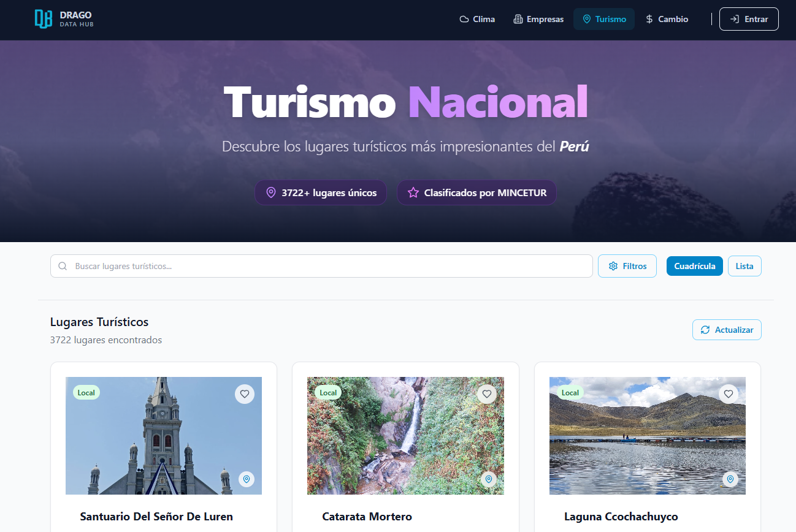
Task: Click Local tag on Santuario Del Señor De Luren
Action: coord(86,392)
